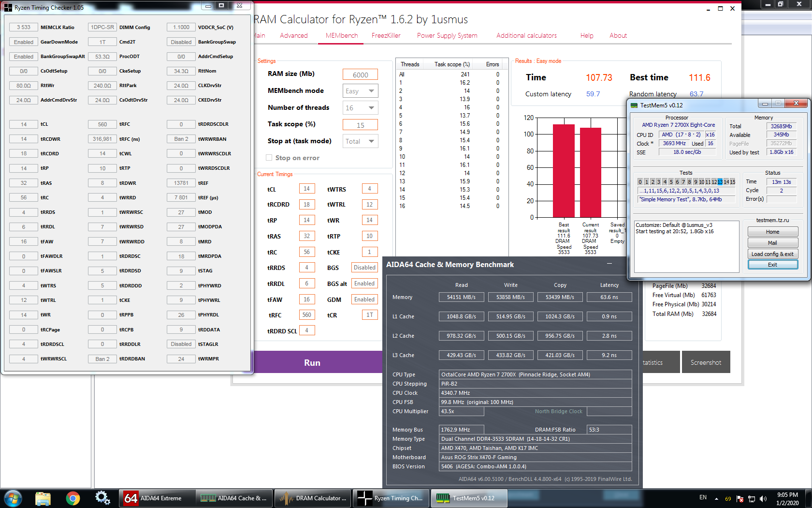The height and width of the screenshot is (508, 812).
Task: Go to Additional calculators tab
Action: (526, 35)
